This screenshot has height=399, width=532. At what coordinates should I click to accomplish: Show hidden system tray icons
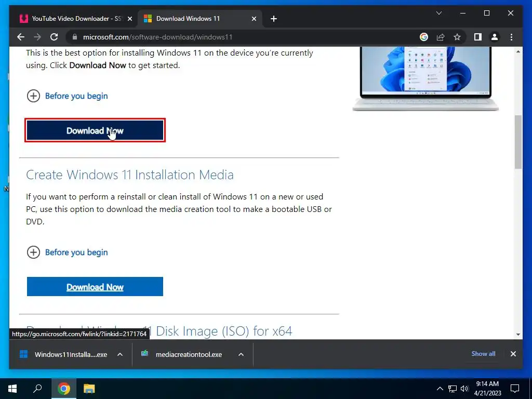pyautogui.click(x=440, y=389)
